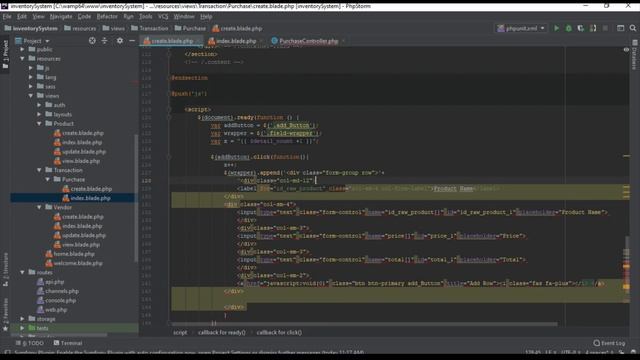The image size is (640, 360).
Task: Hide the Project panel with minus icon
Action: click(132, 41)
